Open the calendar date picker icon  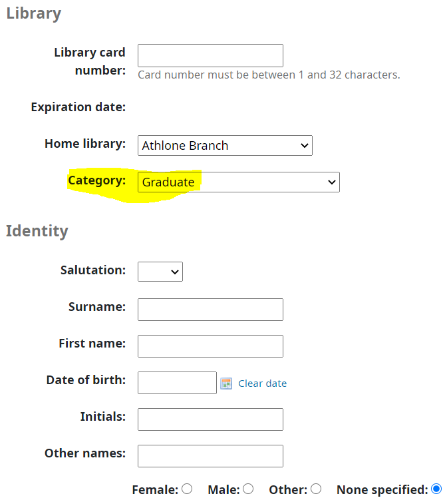coord(226,383)
